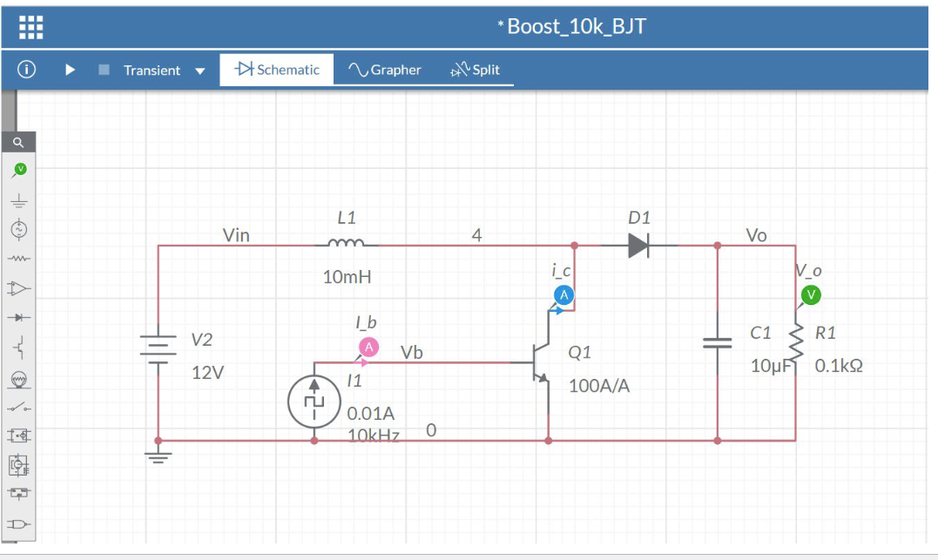Click the I_b current probe on schematic
This screenshot has width=938, height=560.
(x=368, y=347)
